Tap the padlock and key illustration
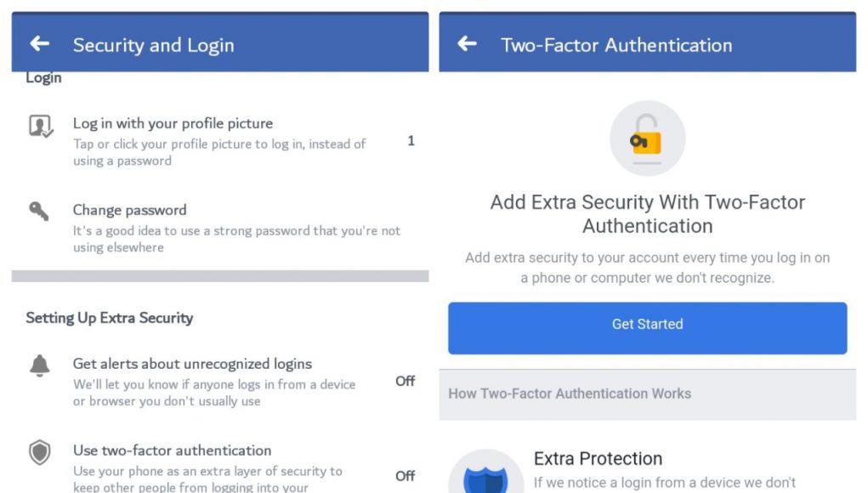 [x=647, y=139]
